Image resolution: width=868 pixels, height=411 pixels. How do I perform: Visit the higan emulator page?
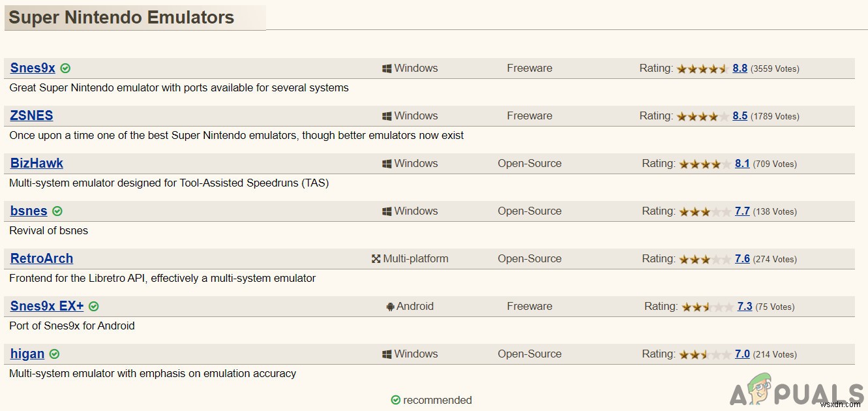(27, 354)
